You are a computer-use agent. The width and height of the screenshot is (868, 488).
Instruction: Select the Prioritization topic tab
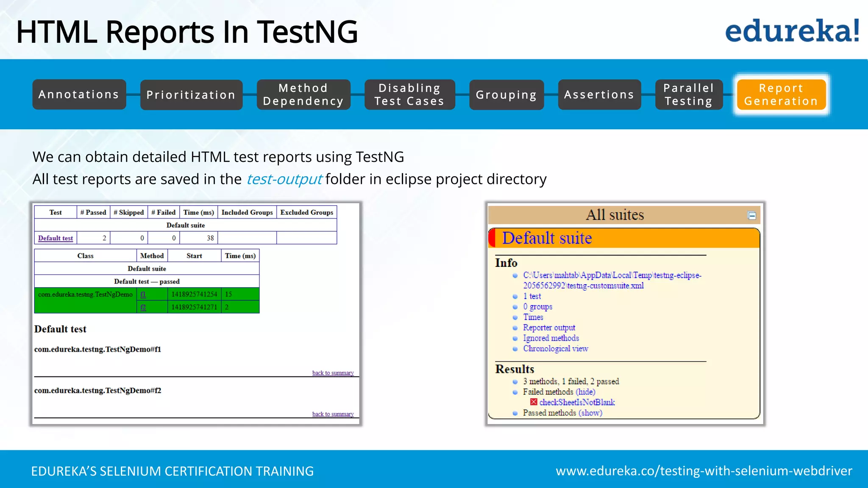pos(191,95)
